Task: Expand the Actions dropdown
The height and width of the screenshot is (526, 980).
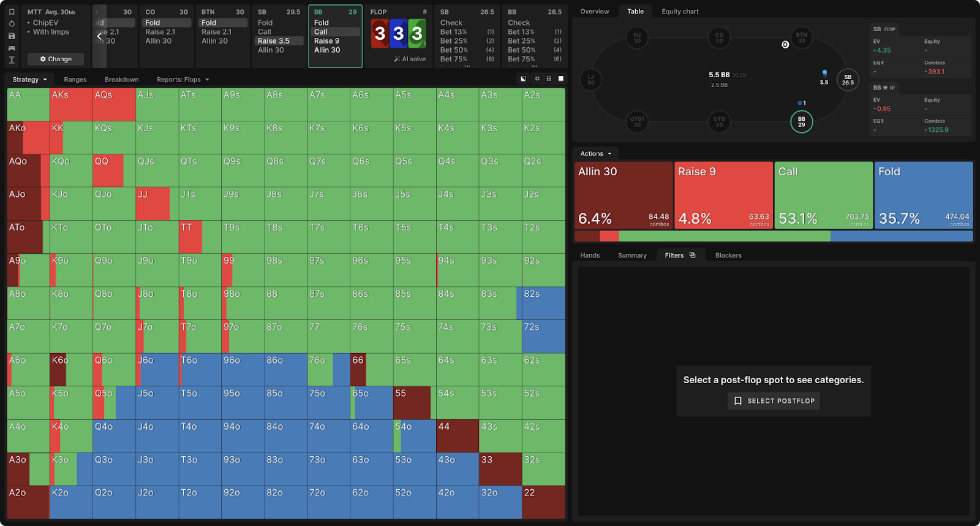Action: click(x=595, y=154)
